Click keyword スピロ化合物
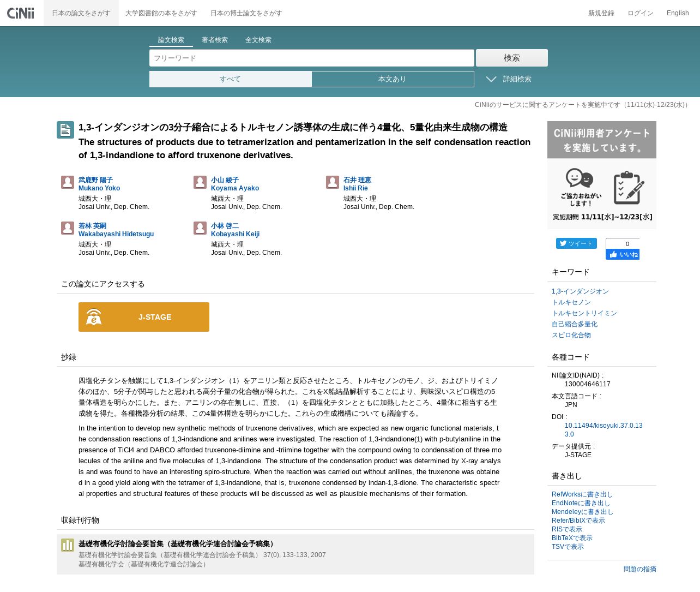Screen dimensions: 700x592 point(571,335)
